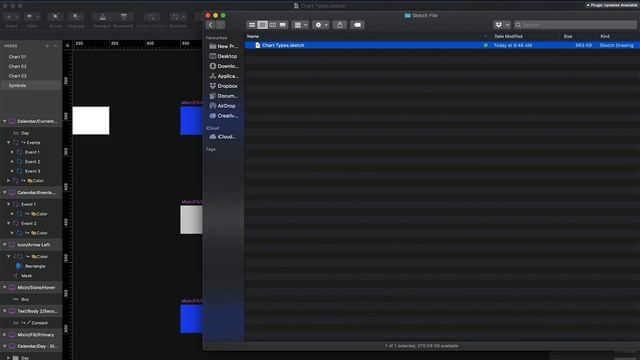Go forward in Finder window

[220, 25]
